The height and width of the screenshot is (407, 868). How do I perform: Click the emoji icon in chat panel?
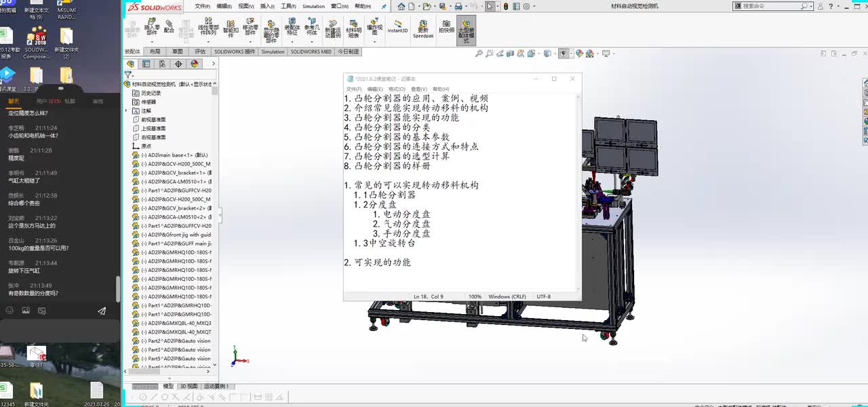click(x=9, y=310)
